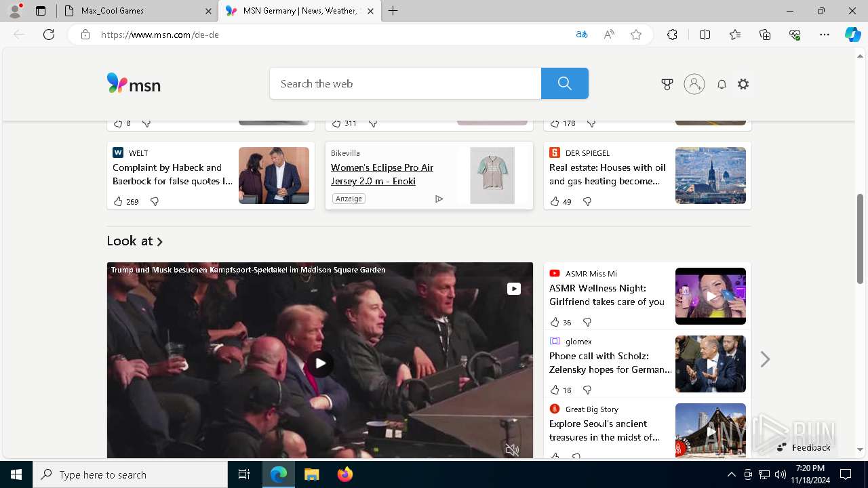Click the browser address bar URL
This screenshot has height=488, width=868.
(160, 35)
